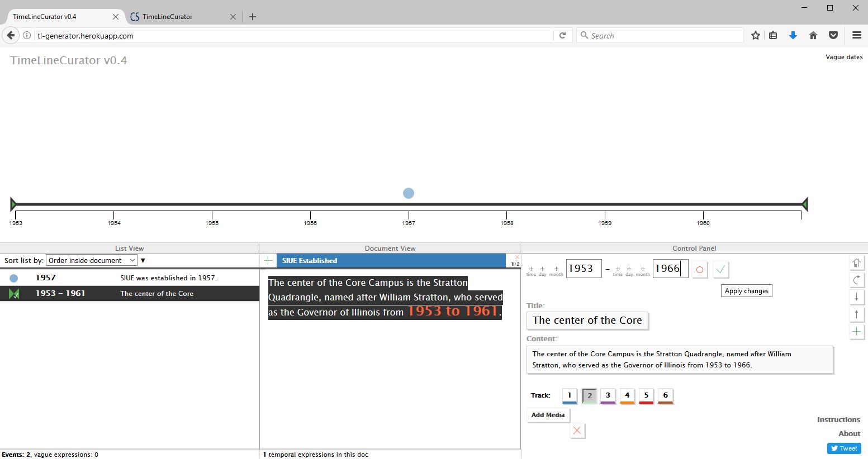Click the blue 1957 event dot on timeline
Screen dimensions: 868x459
(x=409, y=193)
